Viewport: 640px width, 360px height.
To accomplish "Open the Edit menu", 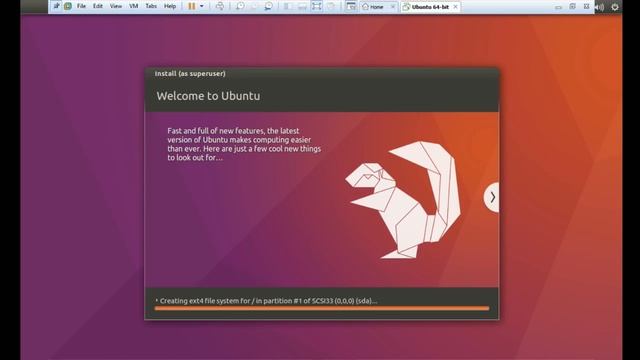I will pyautogui.click(x=98, y=6).
